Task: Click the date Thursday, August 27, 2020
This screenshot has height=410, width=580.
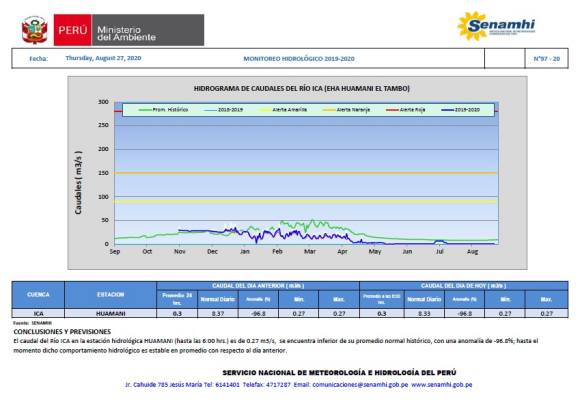Action: pos(103,58)
